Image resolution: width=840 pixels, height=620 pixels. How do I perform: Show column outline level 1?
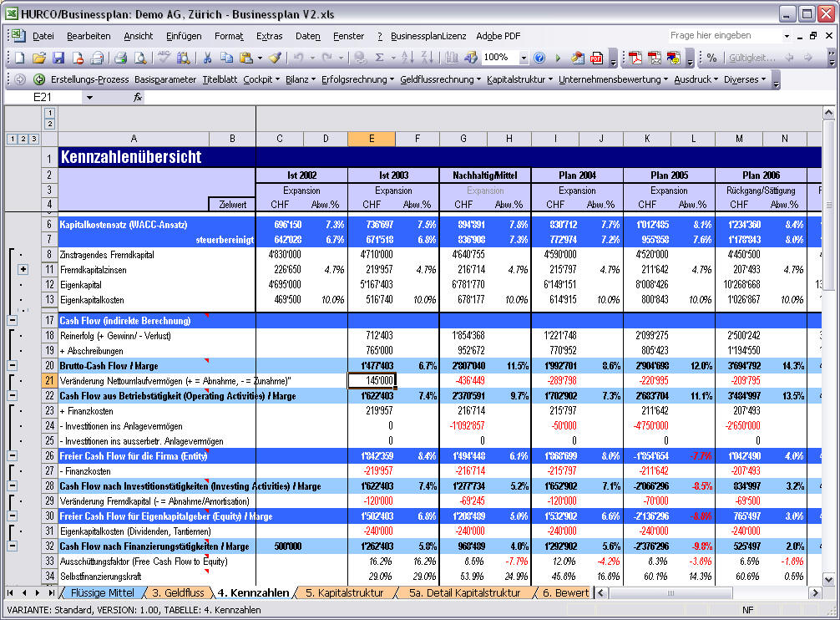point(50,113)
